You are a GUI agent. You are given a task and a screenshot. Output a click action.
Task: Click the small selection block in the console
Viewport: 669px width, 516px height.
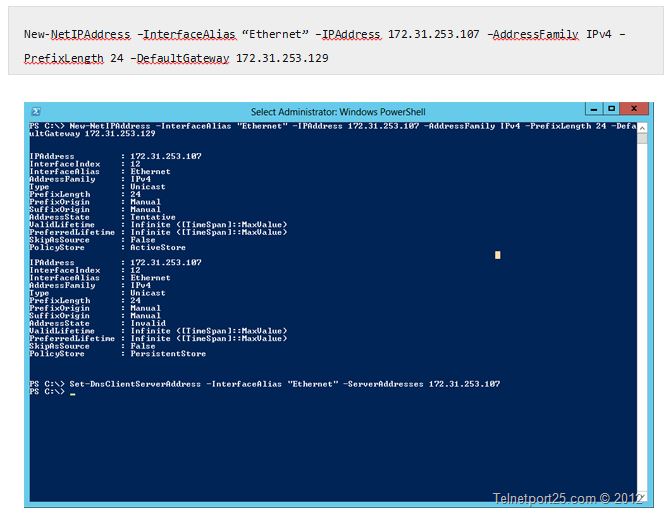(x=497, y=255)
